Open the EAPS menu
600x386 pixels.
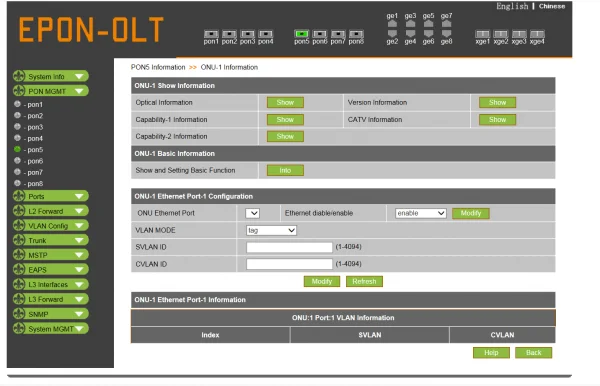point(51,269)
